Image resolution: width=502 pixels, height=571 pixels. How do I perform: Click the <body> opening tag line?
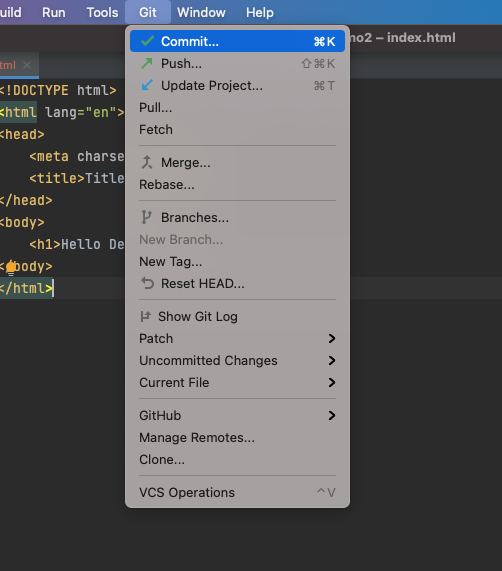tap(22, 222)
